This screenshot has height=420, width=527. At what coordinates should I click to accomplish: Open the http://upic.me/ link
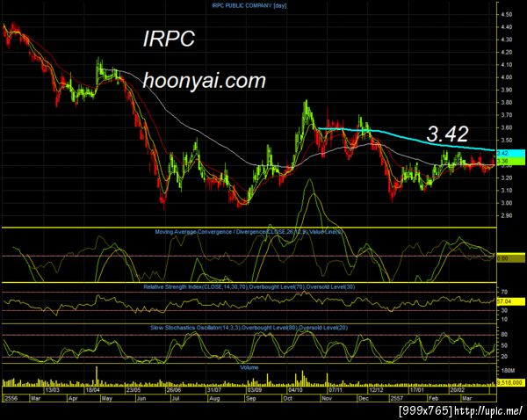[x=488, y=411]
